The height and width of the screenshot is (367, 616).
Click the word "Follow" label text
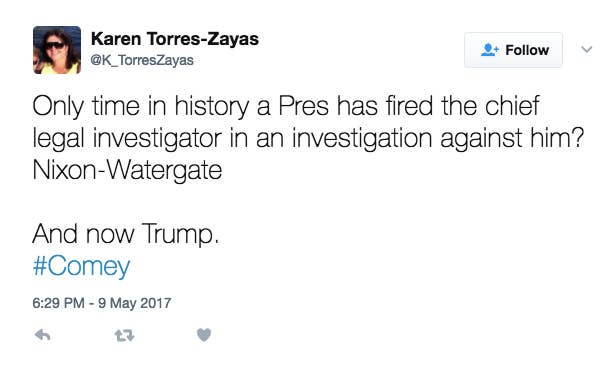point(527,50)
